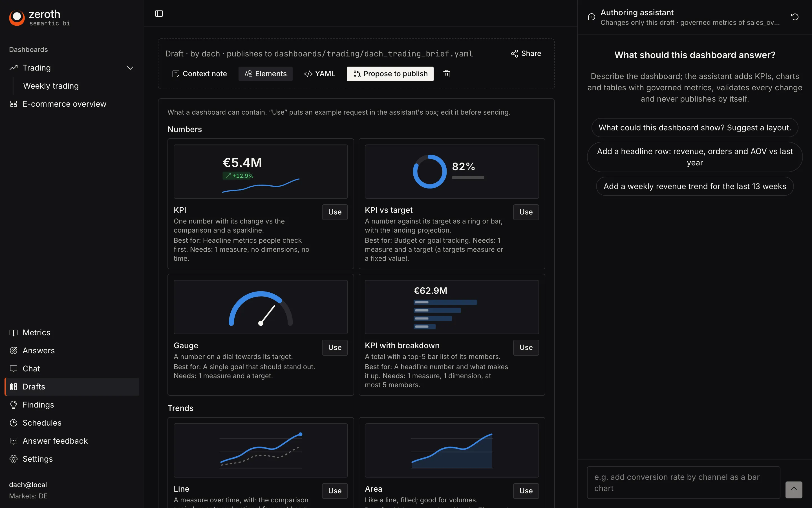The width and height of the screenshot is (812, 508).
Task: Click the Findings lightbulb icon
Action: coord(14,404)
